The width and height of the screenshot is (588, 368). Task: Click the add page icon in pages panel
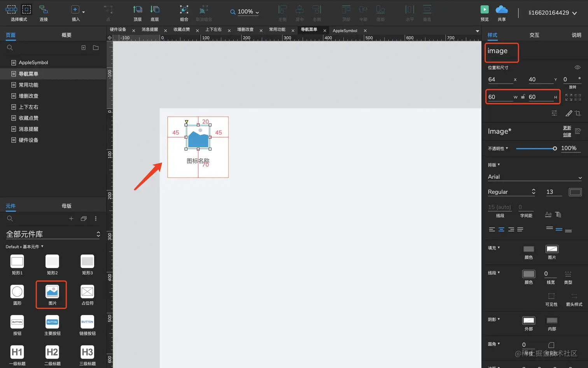coord(83,48)
